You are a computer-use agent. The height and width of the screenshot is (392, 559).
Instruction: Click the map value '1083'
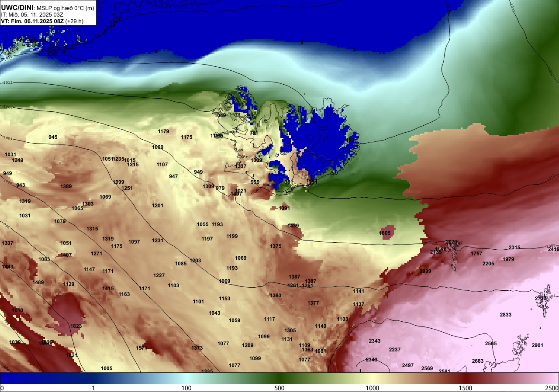point(44,259)
